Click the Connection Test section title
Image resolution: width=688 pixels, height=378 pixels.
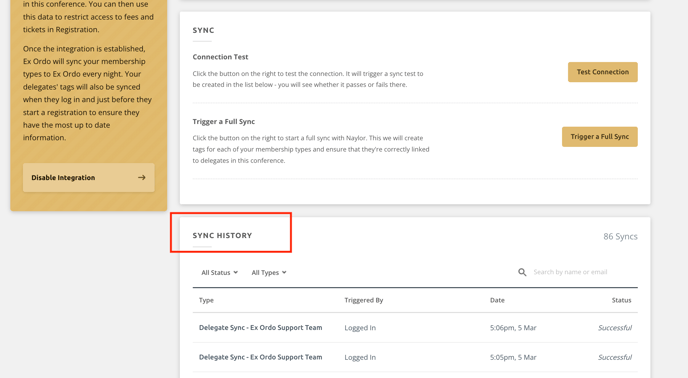220,57
